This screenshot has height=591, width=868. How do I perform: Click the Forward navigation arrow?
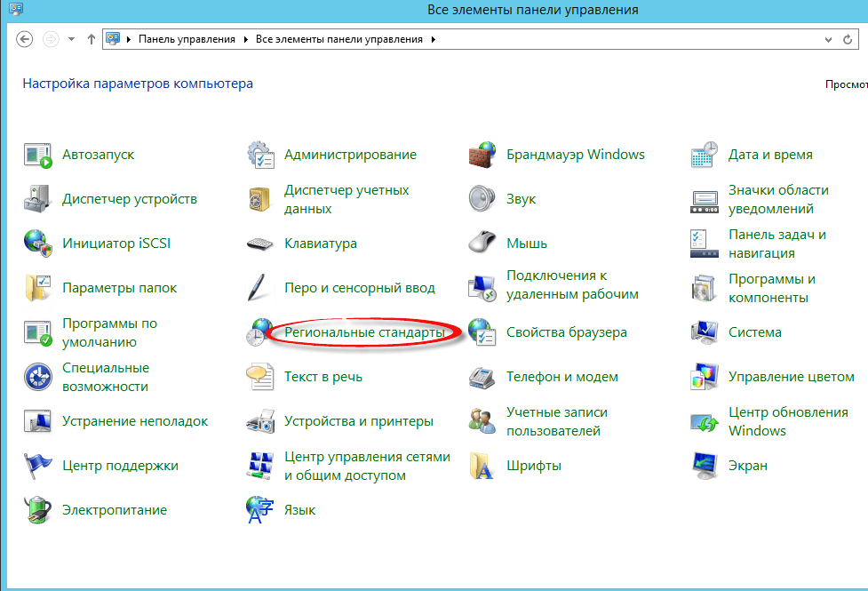point(51,39)
